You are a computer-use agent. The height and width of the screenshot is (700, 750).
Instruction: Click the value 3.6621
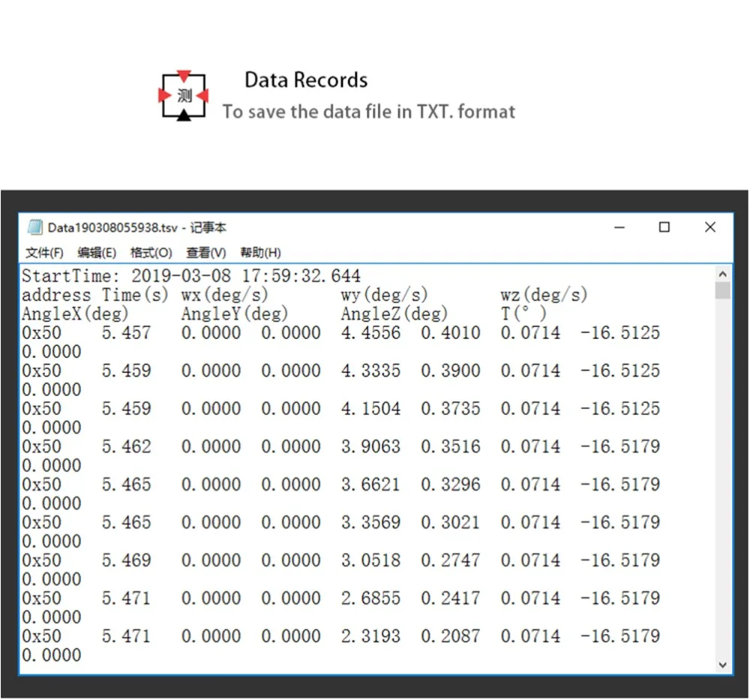click(370, 484)
